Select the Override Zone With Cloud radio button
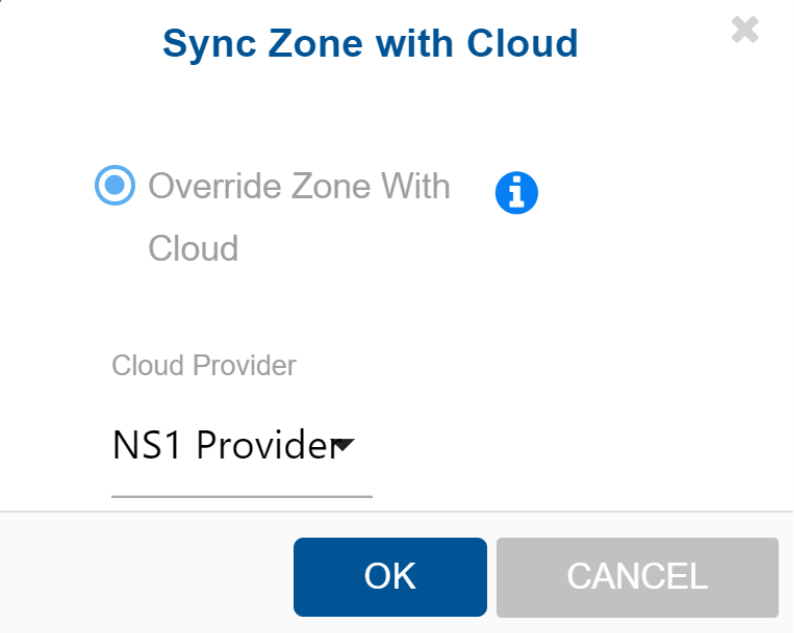794x633 pixels. [115, 186]
